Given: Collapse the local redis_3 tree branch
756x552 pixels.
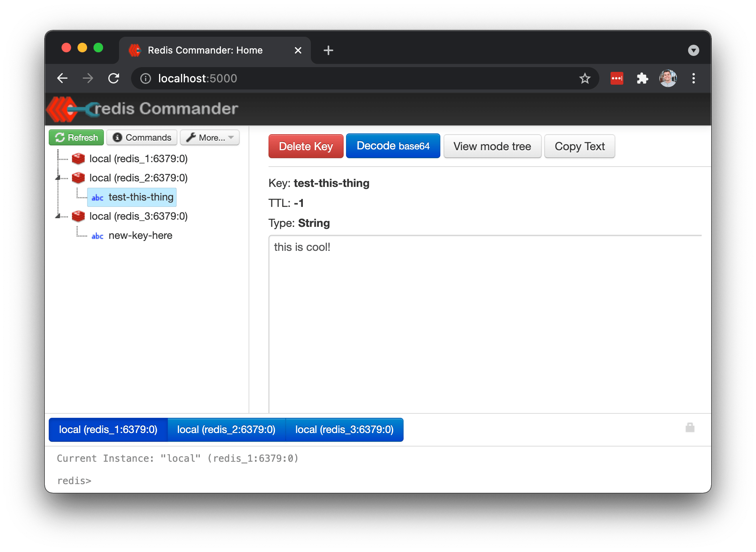Looking at the screenshot, I should pyautogui.click(x=58, y=216).
